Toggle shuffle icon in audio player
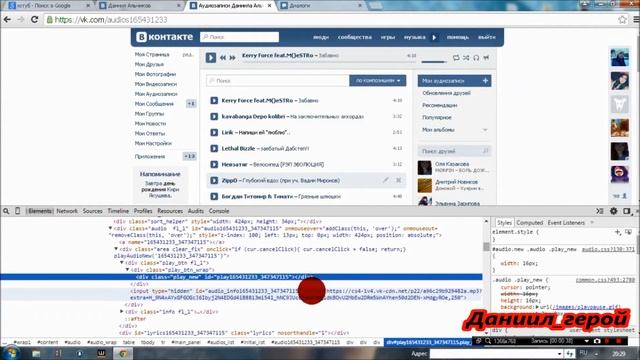Screen dimensions: 640x360 [466, 58]
